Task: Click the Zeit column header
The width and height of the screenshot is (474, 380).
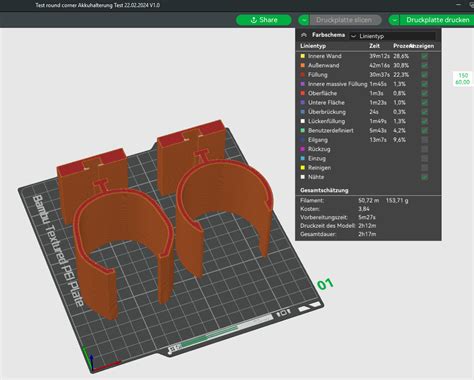Action: [375, 46]
